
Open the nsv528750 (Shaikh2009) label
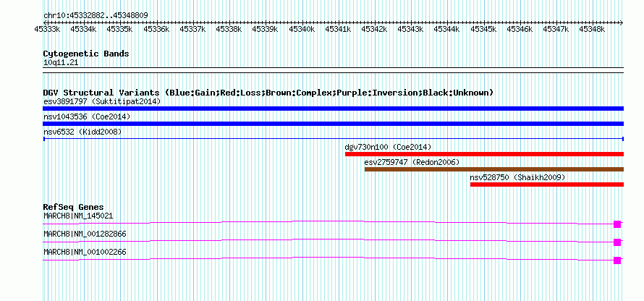(x=517, y=177)
